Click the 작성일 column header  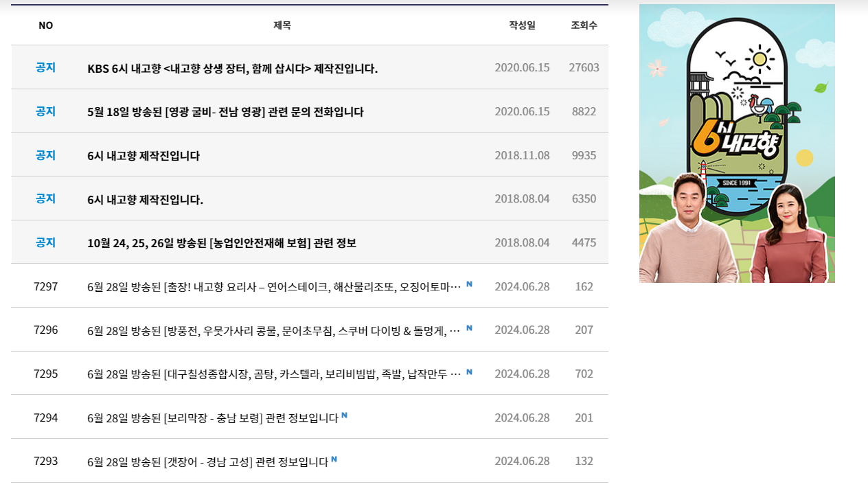point(522,25)
